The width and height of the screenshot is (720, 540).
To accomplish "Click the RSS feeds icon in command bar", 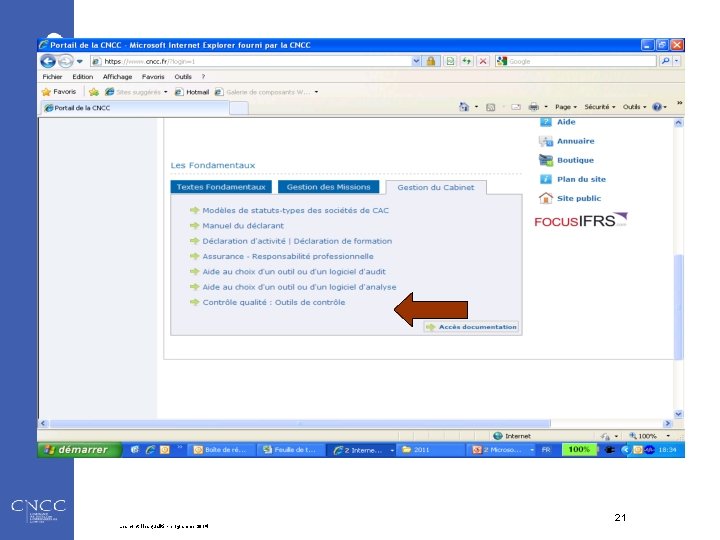I will tap(490, 107).
